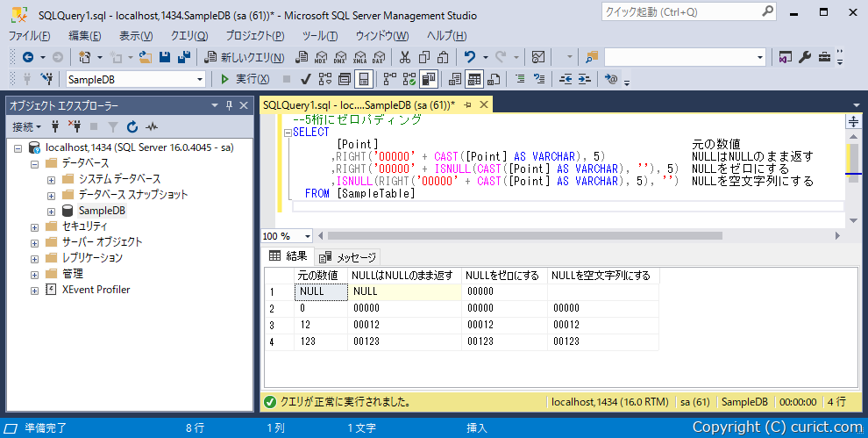Click the Navigate Backward arrow icon
Viewport: 868px width, 438px height.
point(28,57)
